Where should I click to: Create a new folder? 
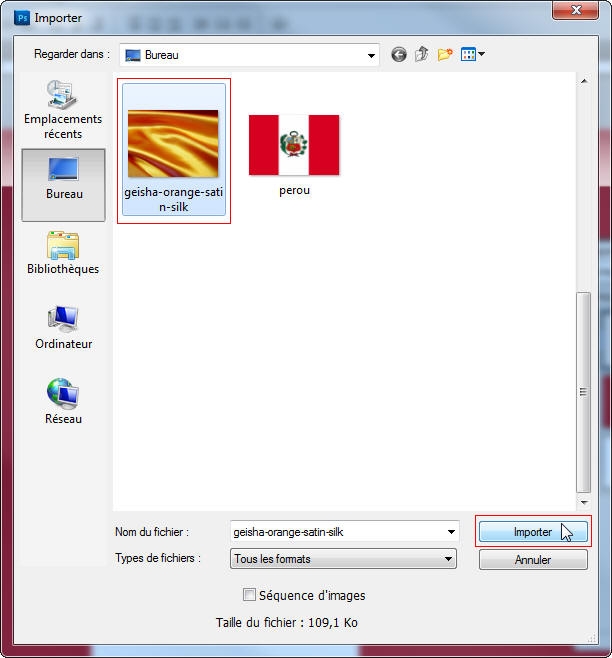(445, 55)
